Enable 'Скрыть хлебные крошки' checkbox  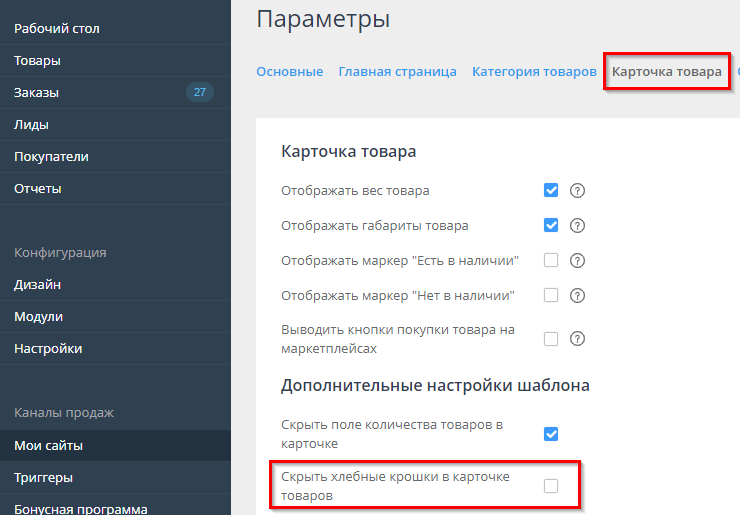551,486
